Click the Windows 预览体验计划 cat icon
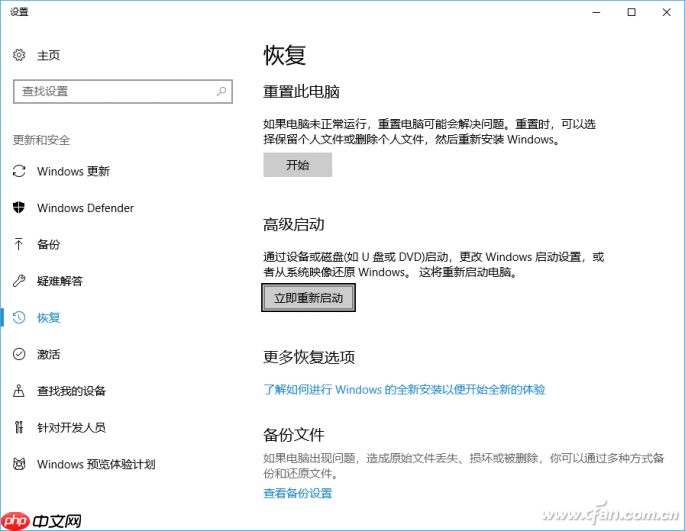The height and width of the screenshot is (531, 685). pos(19,464)
